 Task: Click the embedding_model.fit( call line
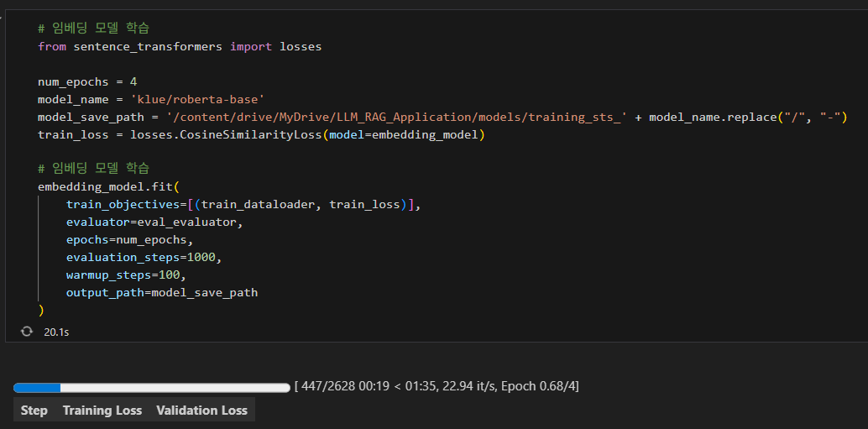(109, 187)
